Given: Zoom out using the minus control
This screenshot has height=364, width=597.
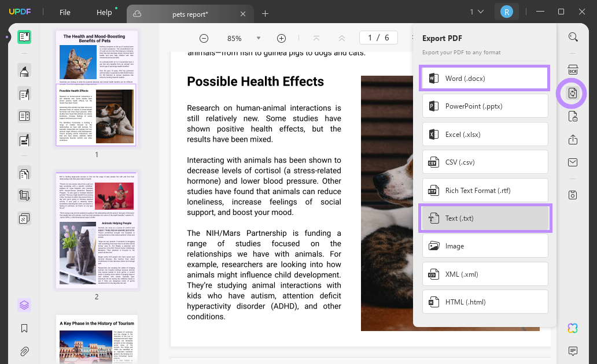Looking at the screenshot, I should click(204, 38).
